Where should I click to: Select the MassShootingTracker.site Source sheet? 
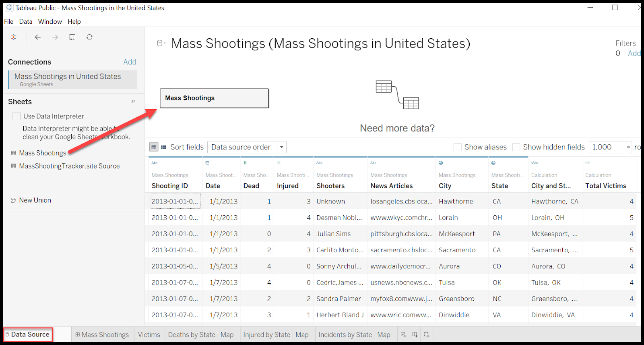point(69,166)
